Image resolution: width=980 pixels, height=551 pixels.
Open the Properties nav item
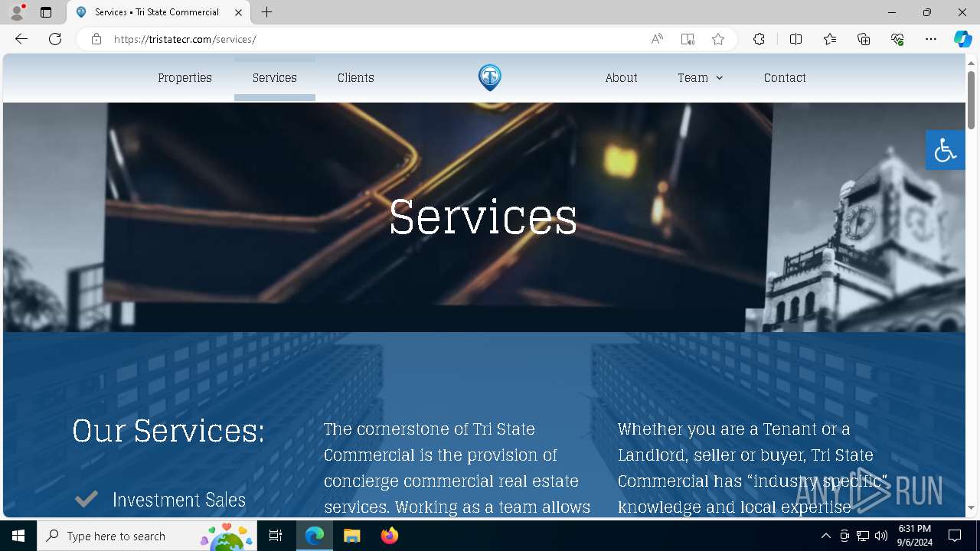185,78
